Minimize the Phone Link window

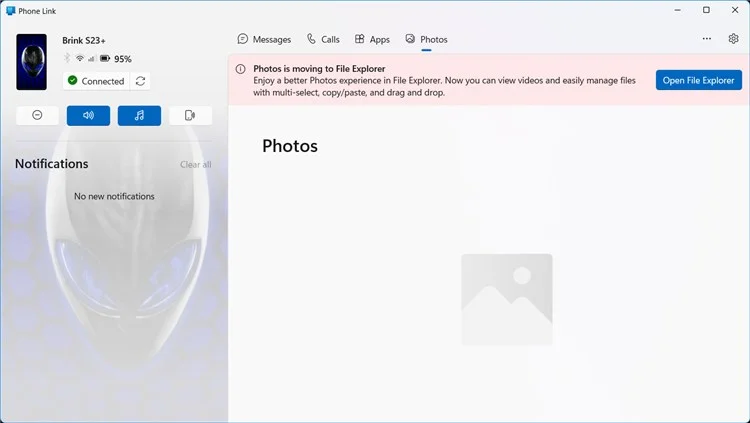(677, 10)
